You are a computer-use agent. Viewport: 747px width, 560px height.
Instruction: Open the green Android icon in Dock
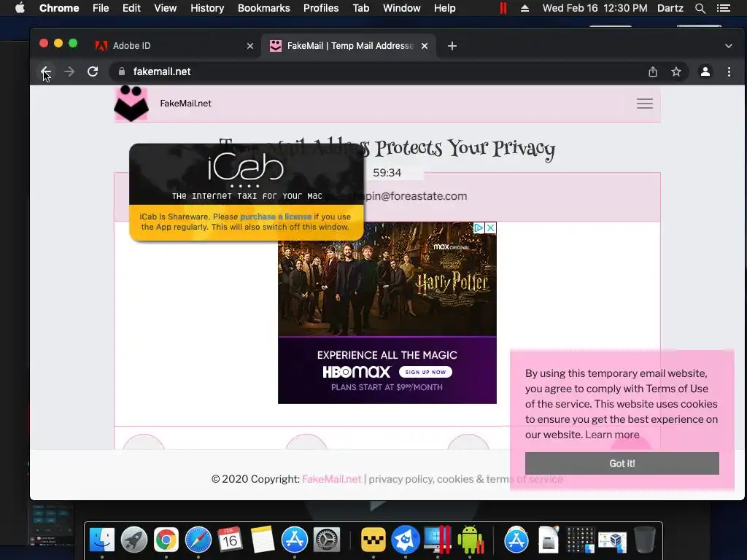click(x=471, y=540)
